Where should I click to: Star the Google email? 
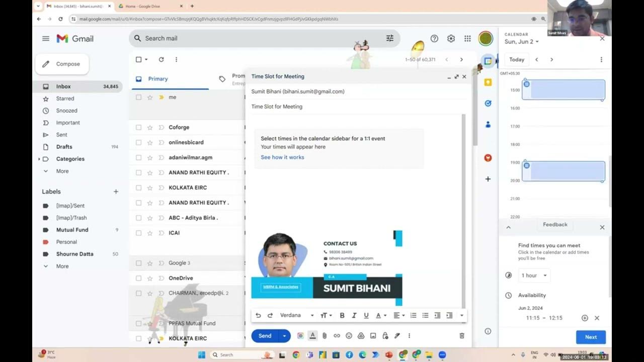click(x=150, y=263)
